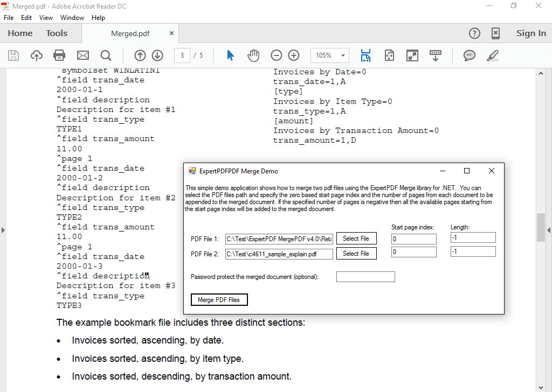Screen dimensions: 552x392
Task: Click the Sign In link
Action: pyautogui.click(x=531, y=33)
